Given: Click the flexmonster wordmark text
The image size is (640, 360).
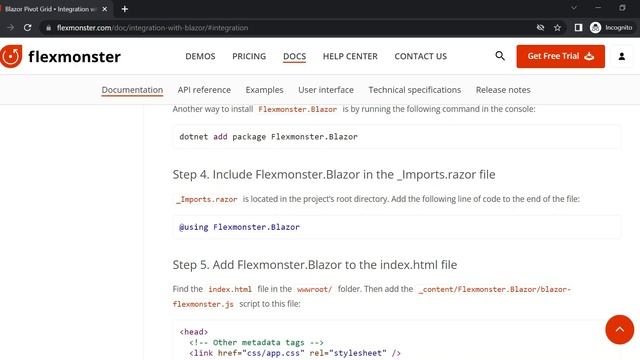Looking at the screenshot, I should [74, 57].
